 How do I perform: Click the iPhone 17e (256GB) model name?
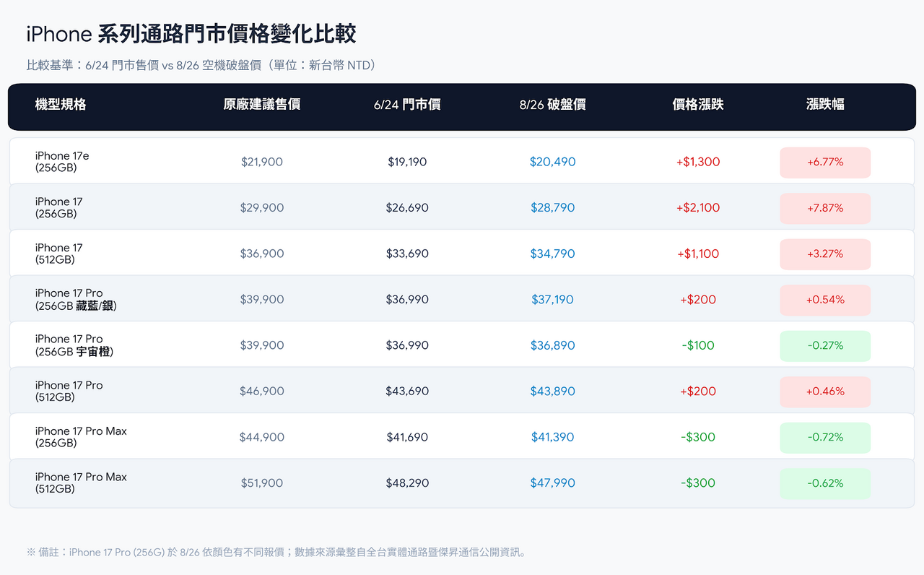(x=62, y=162)
